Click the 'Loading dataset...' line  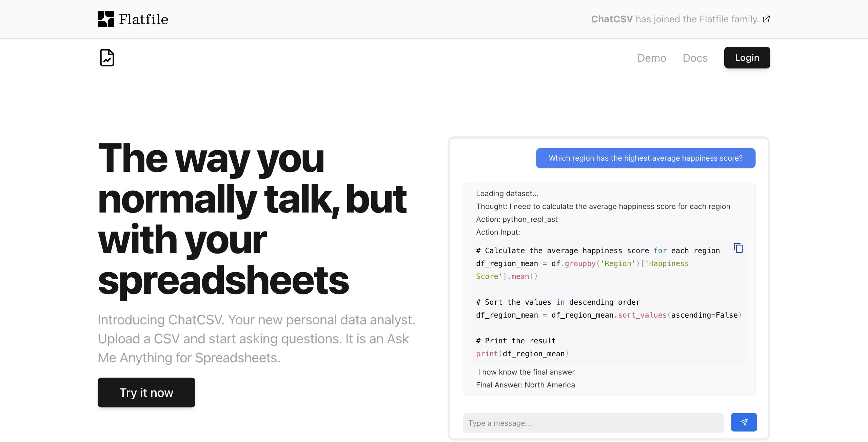point(507,194)
